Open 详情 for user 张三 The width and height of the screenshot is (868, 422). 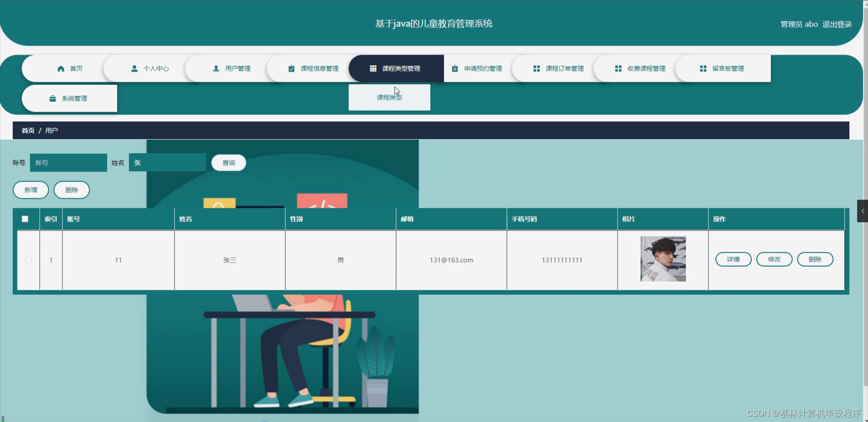(x=733, y=259)
